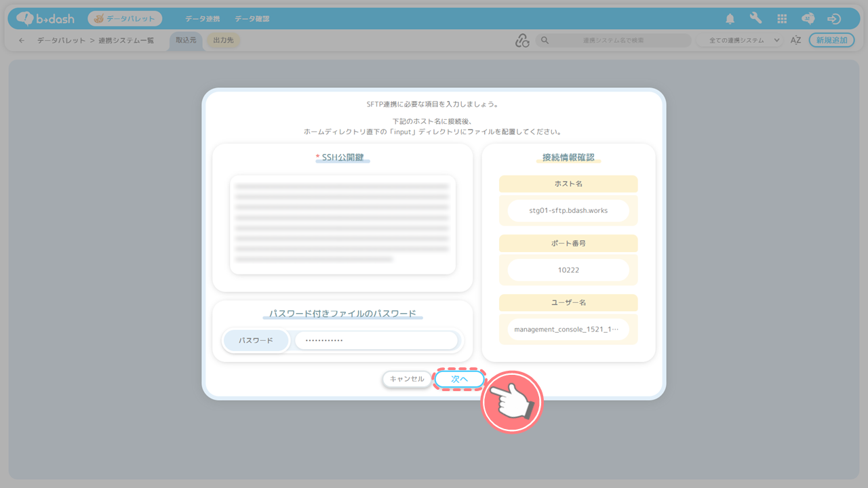This screenshot has height=488, width=868.
Task: Click the SSH公開鍵 text area
Action: 342,224
